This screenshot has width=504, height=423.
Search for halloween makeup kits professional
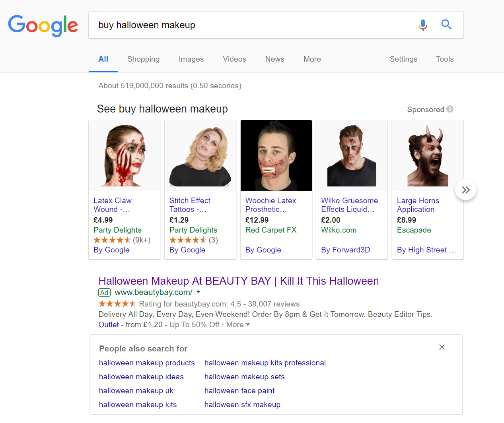click(265, 363)
